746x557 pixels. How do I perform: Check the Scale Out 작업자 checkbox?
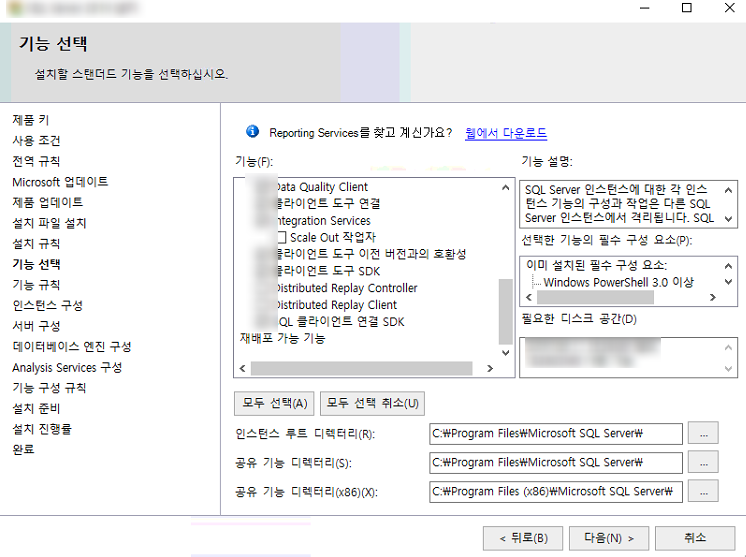281,237
